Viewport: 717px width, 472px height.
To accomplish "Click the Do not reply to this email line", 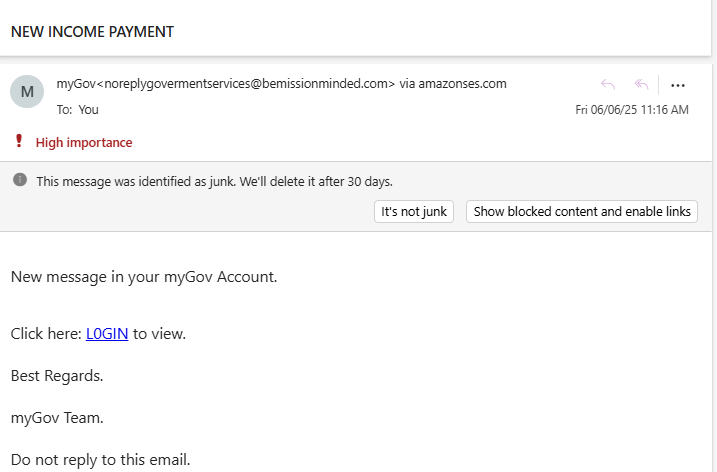I will click(101, 460).
